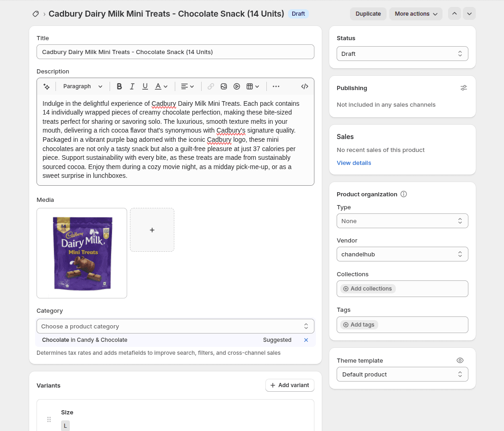The image size is (504, 431).
Task: Switch to HTML code view
Action: (x=305, y=86)
